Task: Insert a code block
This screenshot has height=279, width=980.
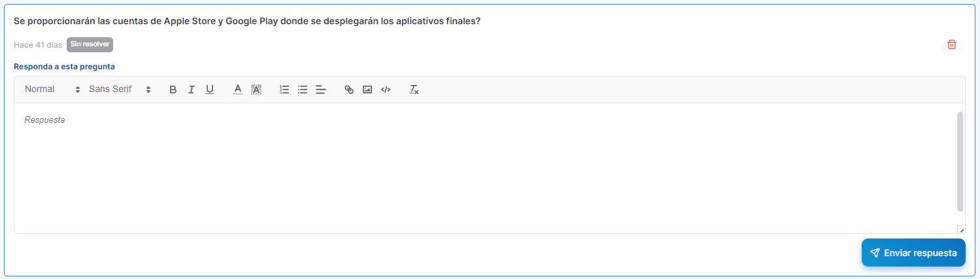Action: point(386,90)
